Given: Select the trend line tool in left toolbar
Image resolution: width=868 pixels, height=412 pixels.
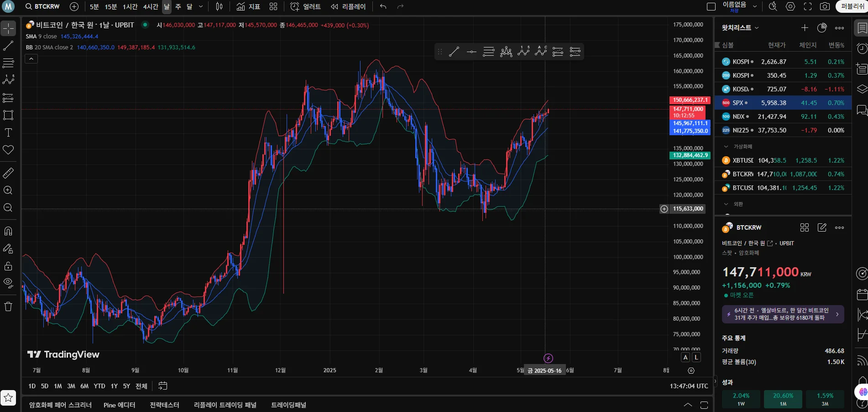Looking at the screenshot, I should pyautogui.click(x=8, y=46).
